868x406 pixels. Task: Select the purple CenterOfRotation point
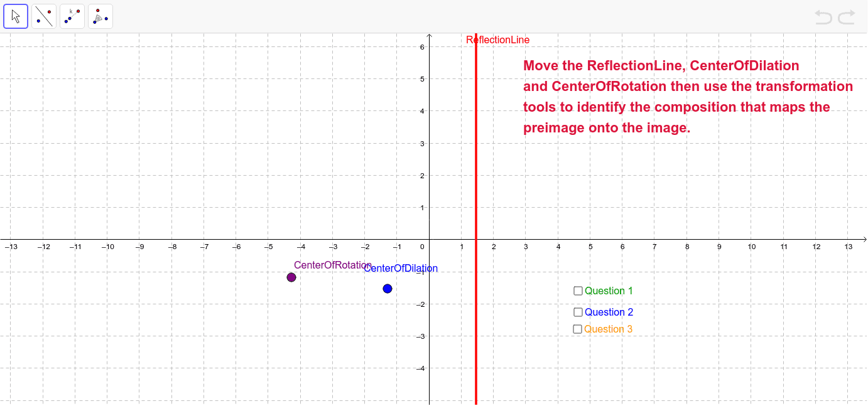coord(291,277)
